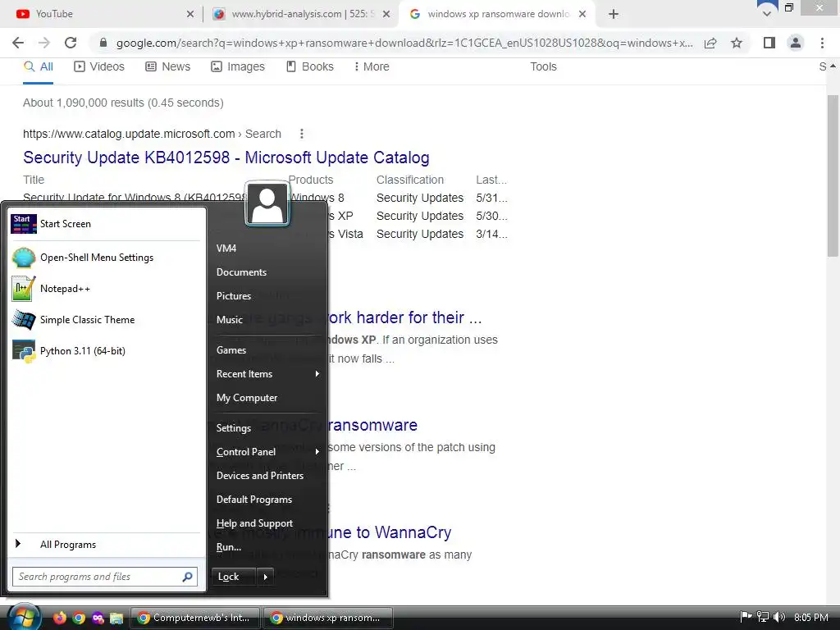This screenshot has height=630, width=840.
Task: Click the user account picture in start menu
Action: pos(267,203)
